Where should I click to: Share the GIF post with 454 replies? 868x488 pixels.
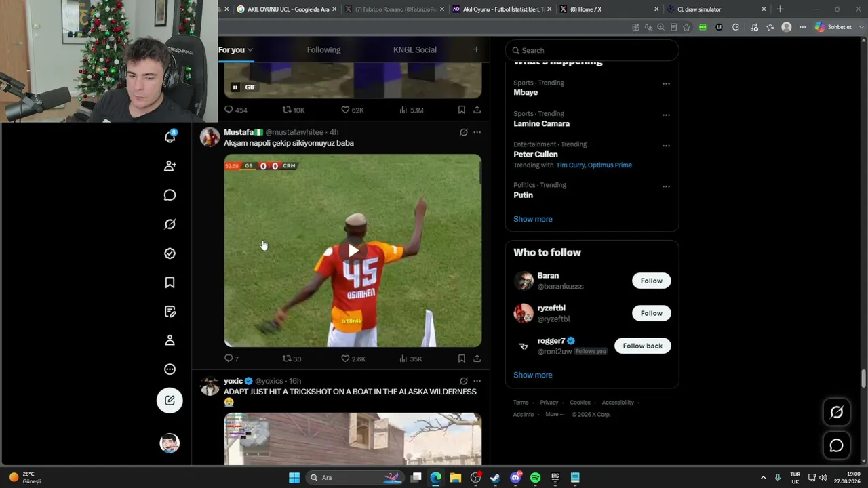pyautogui.click(x=477, y=110)
